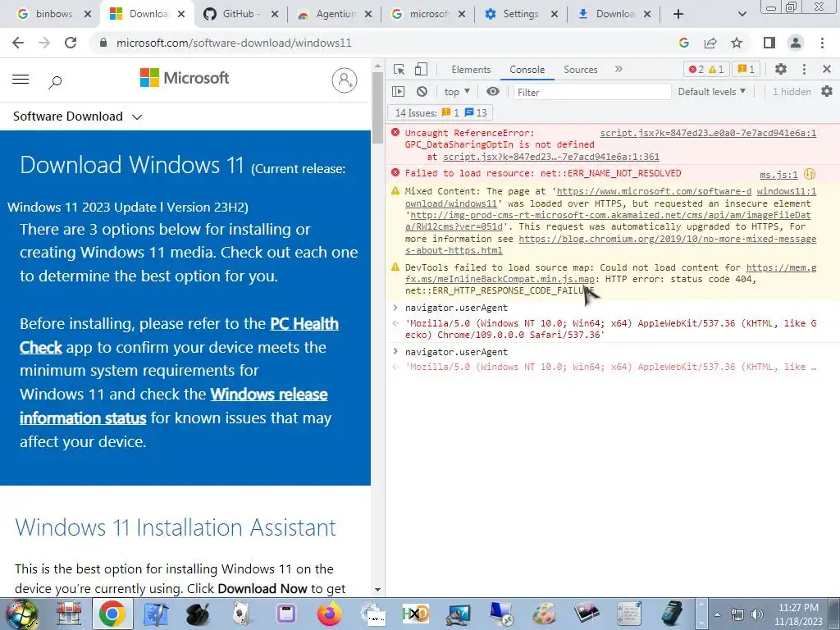Click the issues counter badge in the DevTools tab bar
This screenshot has height=630, width=840.
pyautogui.click(x=746, y=69)
